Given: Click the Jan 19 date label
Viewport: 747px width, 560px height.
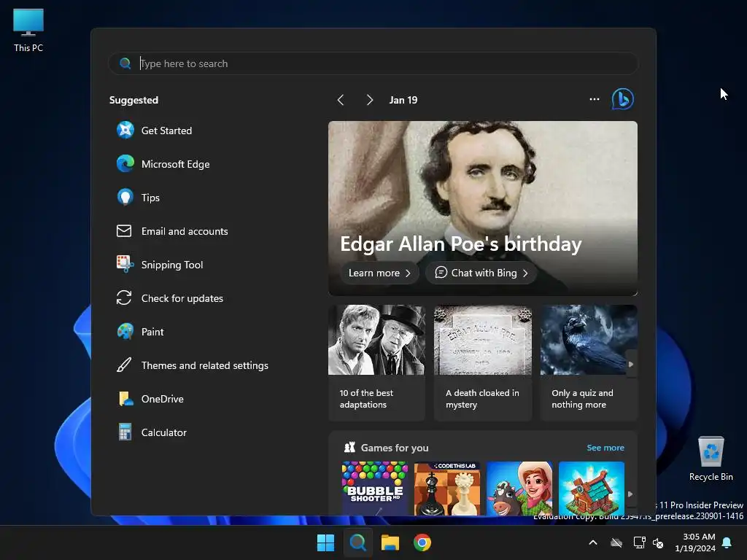Looking at the screenshot, I should pyautogui.click(x=403, y=100).
